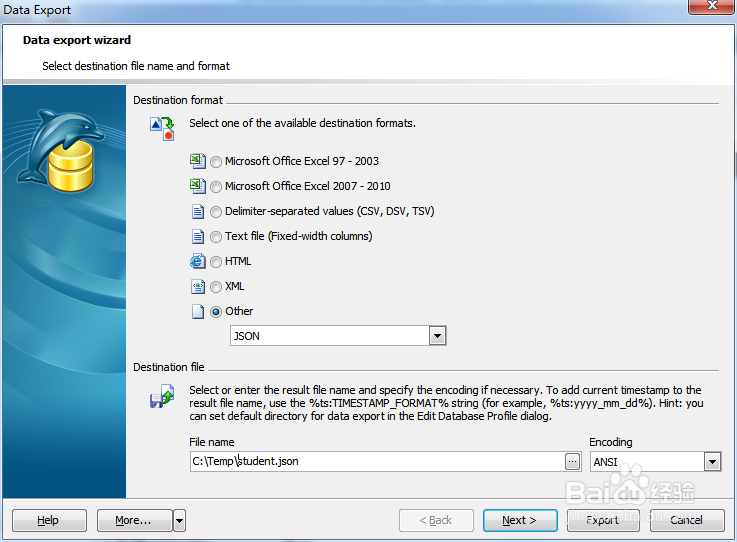Browse for file with ellipsis button
The image size is (737, 542).
point(572,462)
